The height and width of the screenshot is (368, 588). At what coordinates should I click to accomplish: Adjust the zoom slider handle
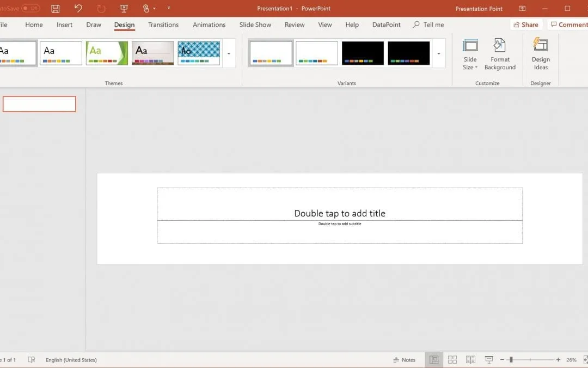[x=511, y=360]
